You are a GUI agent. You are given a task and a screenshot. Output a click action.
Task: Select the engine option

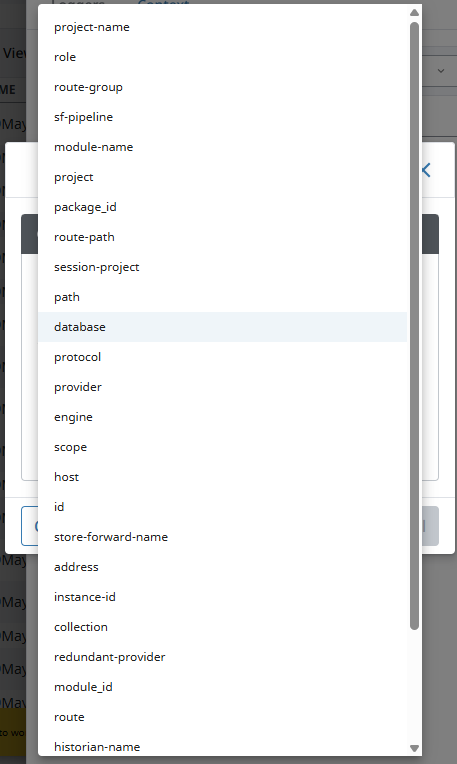222,417
